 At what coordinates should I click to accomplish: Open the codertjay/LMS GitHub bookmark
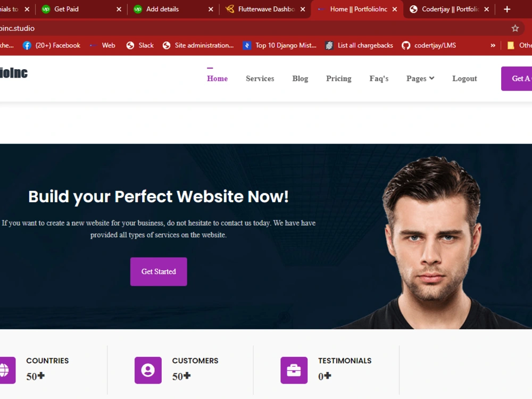429,45
